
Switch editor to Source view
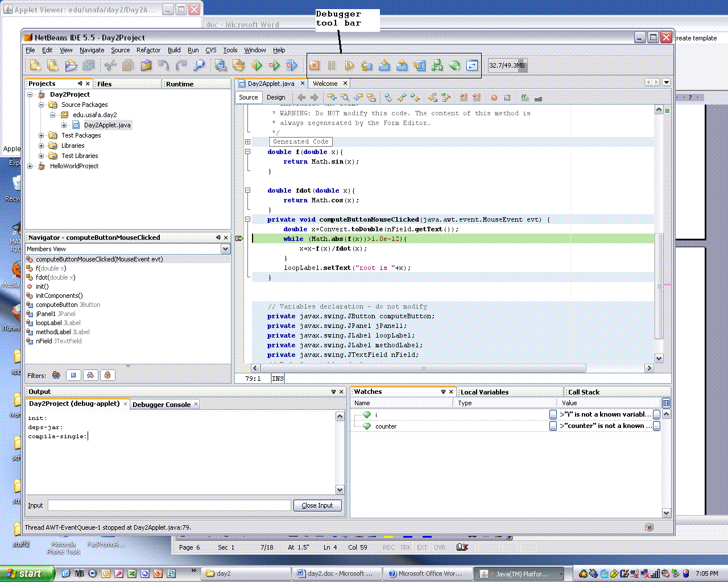249,97
